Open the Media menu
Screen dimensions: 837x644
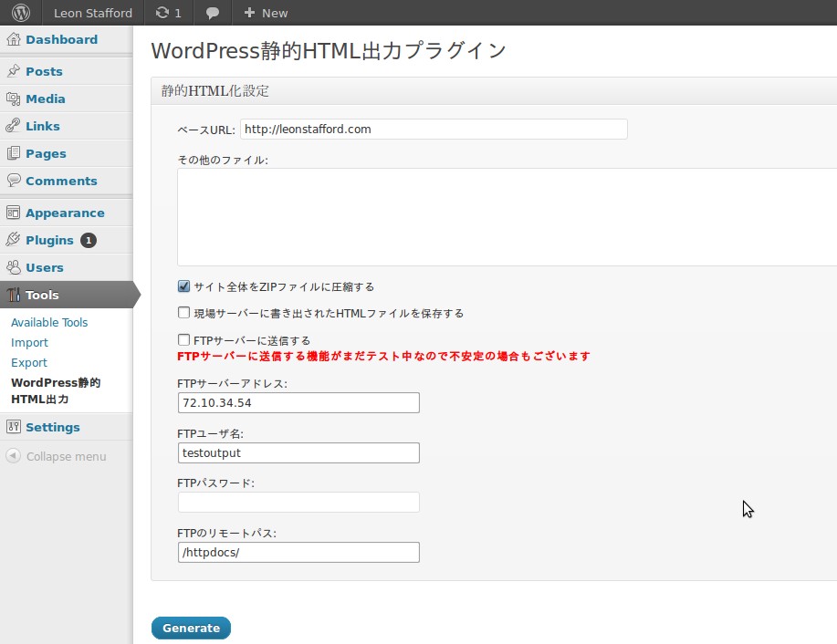click(x=46, y=99)
